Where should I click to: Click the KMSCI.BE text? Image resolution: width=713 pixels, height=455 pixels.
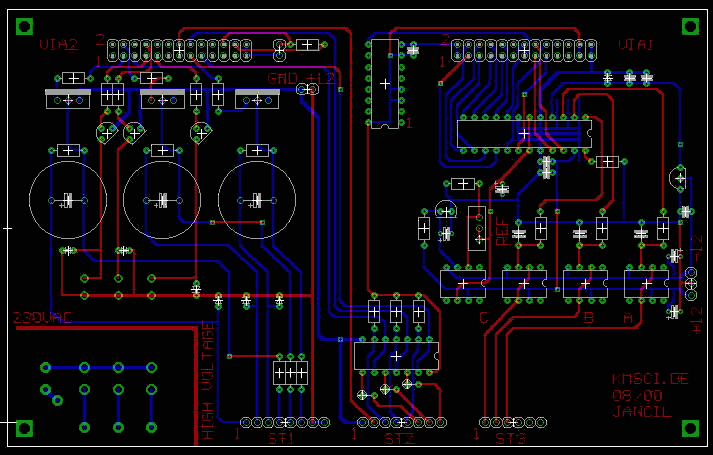tap(649, 379)
